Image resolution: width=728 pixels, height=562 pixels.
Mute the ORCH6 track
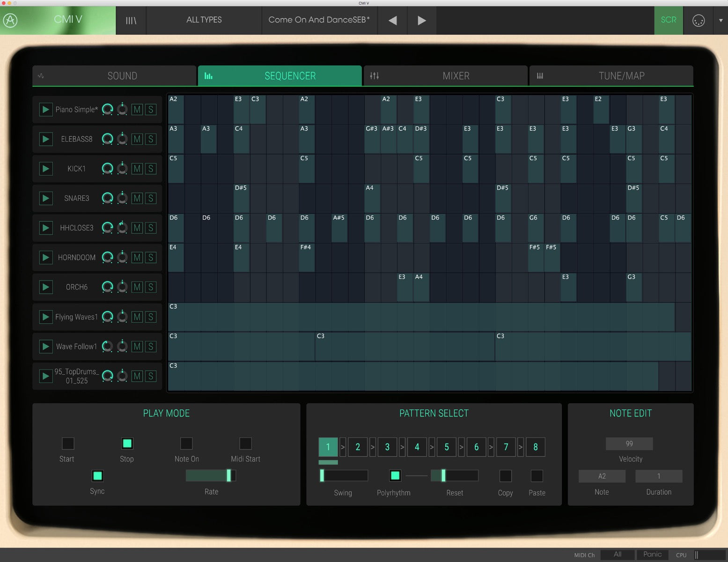click(137, 287)
